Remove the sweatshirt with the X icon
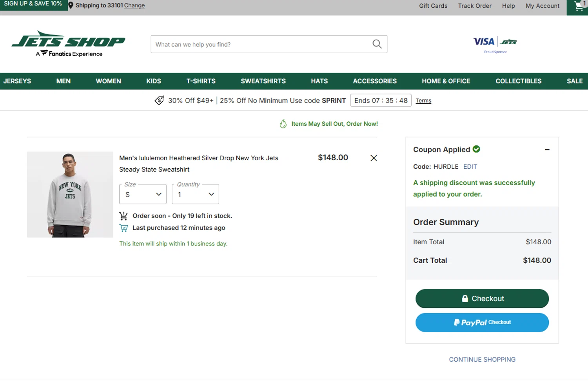This screenshot has height=381, width=588. [374, 158]
